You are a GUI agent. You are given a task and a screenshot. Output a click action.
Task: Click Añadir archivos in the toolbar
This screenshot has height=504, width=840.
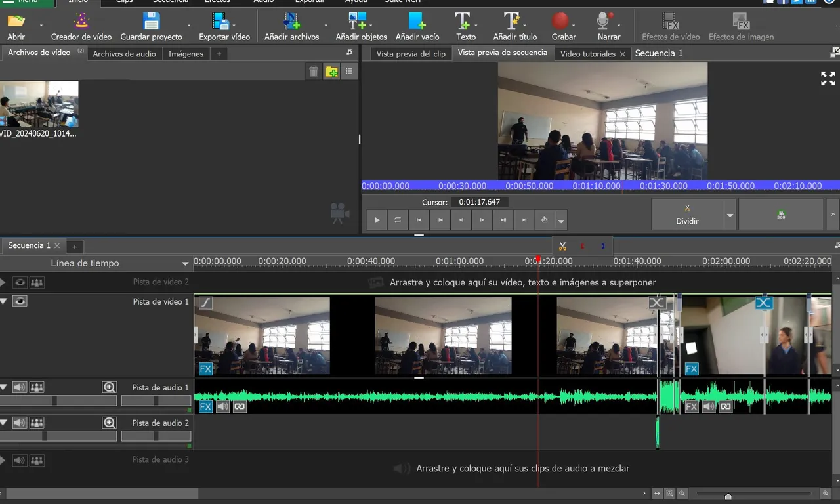coord(292,26)
